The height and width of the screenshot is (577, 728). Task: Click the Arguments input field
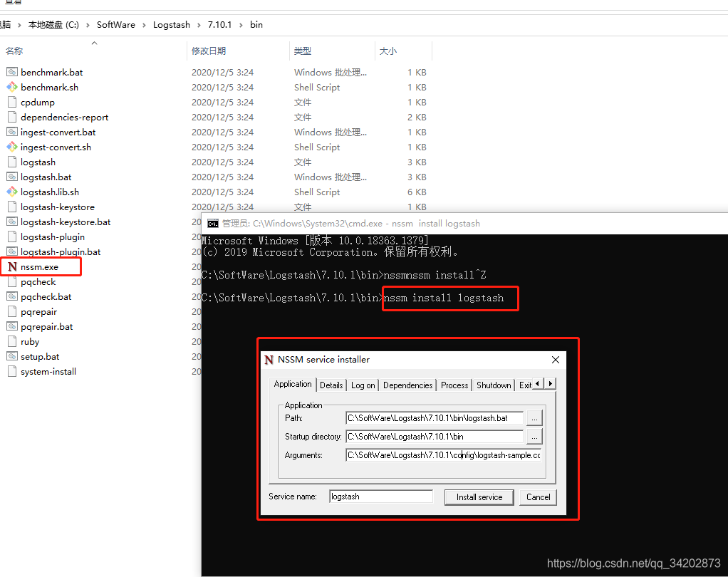[443, 455]
